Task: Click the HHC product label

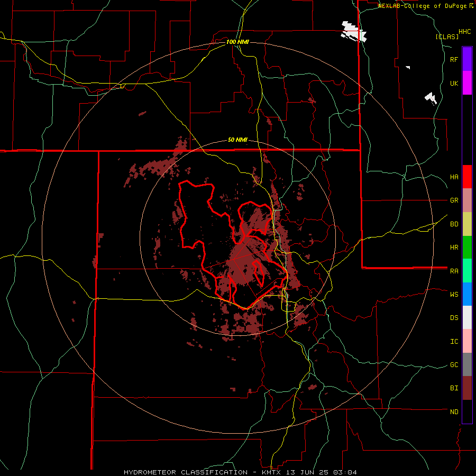Action: click(x=465, y=32)
